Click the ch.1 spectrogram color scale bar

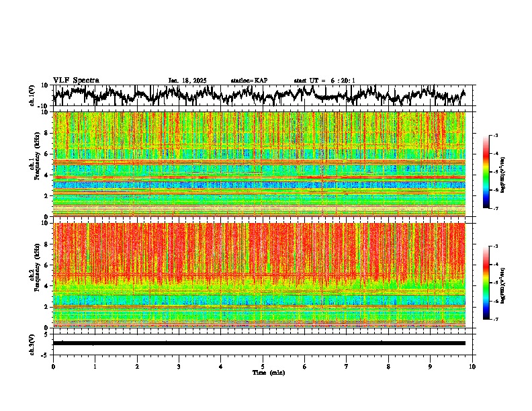tap(486, 172)
